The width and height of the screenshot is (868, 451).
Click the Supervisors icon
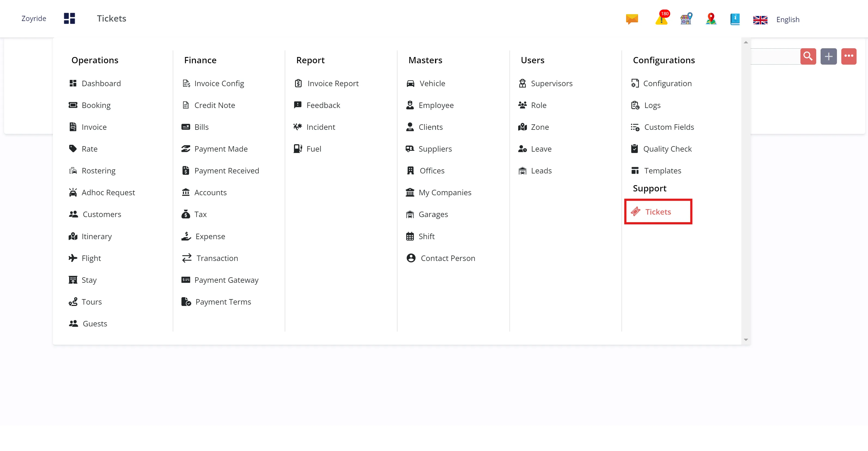click(x=522, y=83)
